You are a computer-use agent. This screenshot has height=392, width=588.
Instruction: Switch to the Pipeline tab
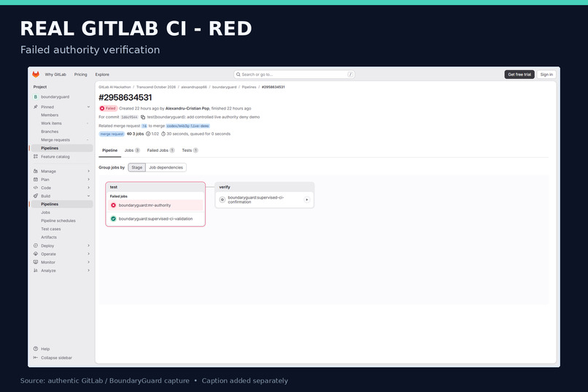110,150
